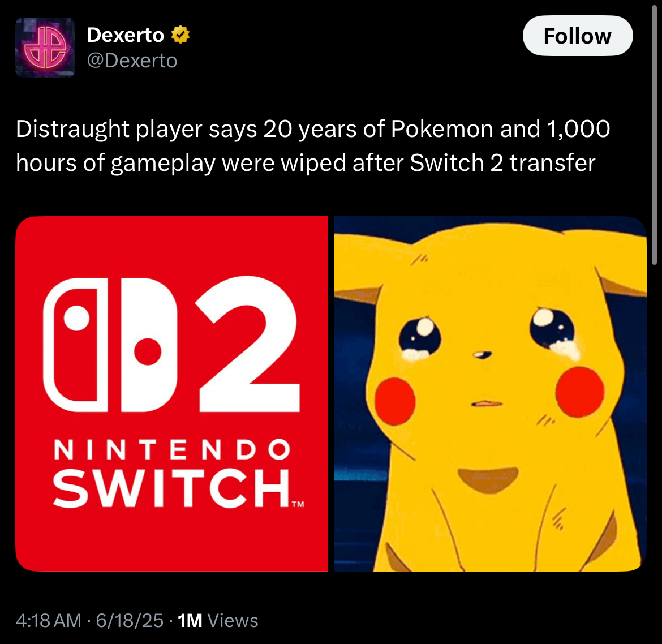662x644 pixels.
Task: Click the TM trademark symbol
Action: [298, 504]
